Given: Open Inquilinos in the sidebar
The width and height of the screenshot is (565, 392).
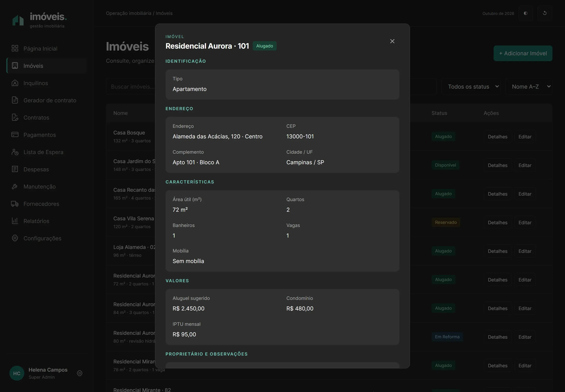Looking at the screenshot, I should point(47,83).
